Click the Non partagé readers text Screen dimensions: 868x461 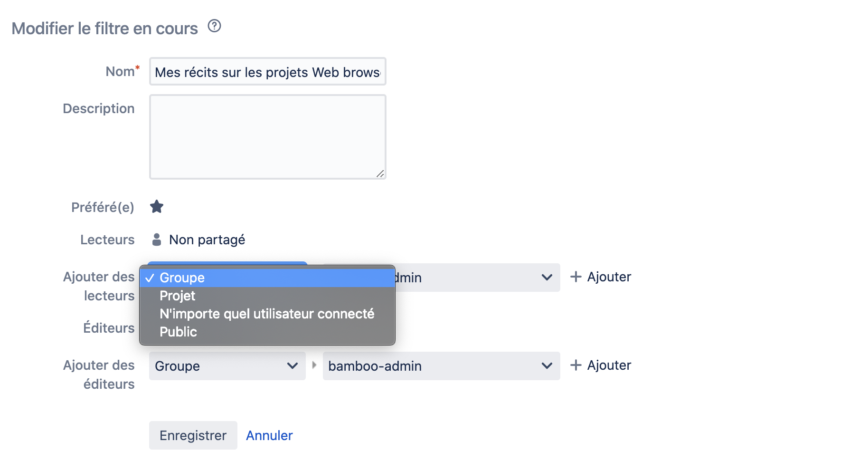click(207, 240)
